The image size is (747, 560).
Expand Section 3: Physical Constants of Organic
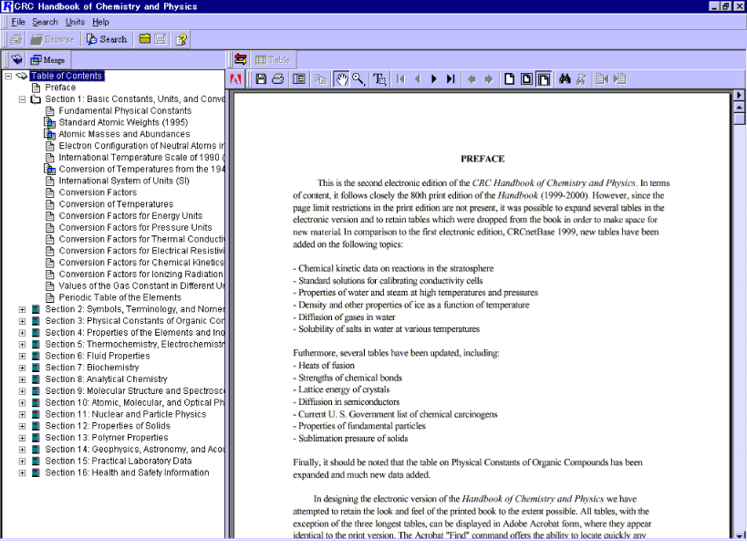point(22,321)
